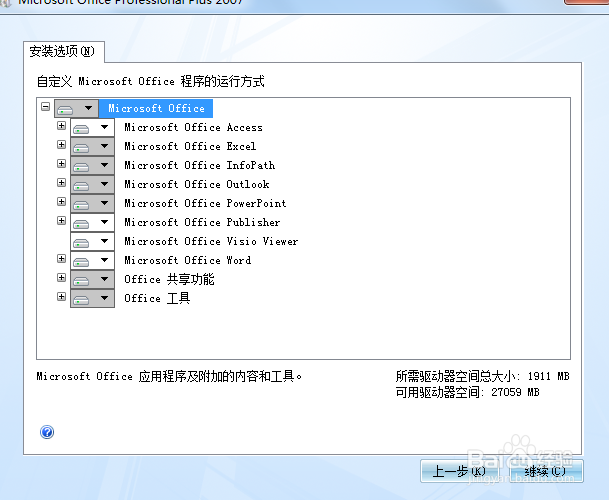Select the Microsoft Office Visio Viewer label
The width and height of the screenshot is (609, 500).
pyautogui.click(x=211, y=242)
